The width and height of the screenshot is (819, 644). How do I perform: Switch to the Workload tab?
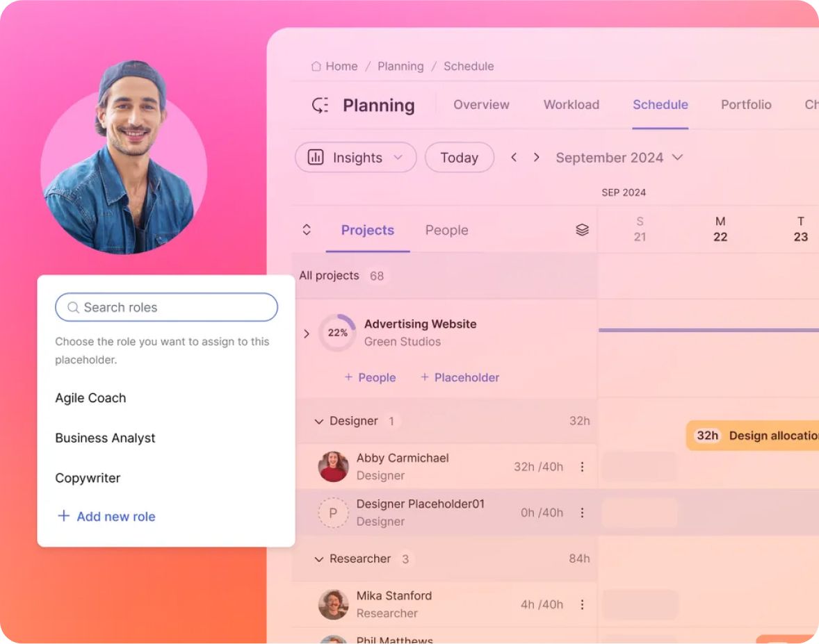(x=571, y=104)
